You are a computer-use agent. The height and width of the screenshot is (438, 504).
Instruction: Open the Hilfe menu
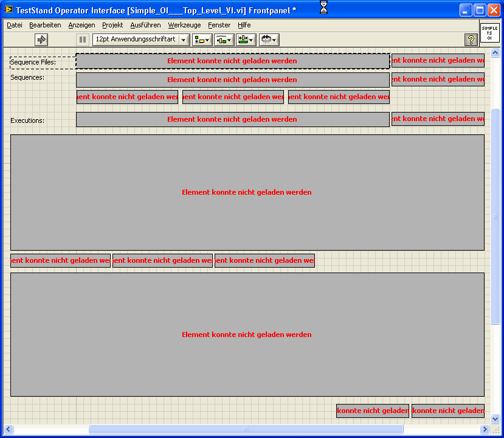[x=244, y=25]
